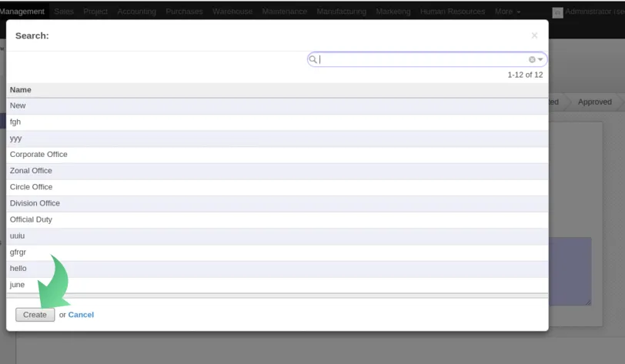Screen dimensions: 625x364
Task: Open the Administrator user menu
Action: [x=589, y=12]
